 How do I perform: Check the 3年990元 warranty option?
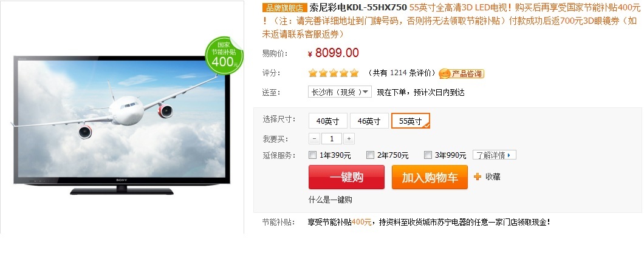tap(428, 155)
